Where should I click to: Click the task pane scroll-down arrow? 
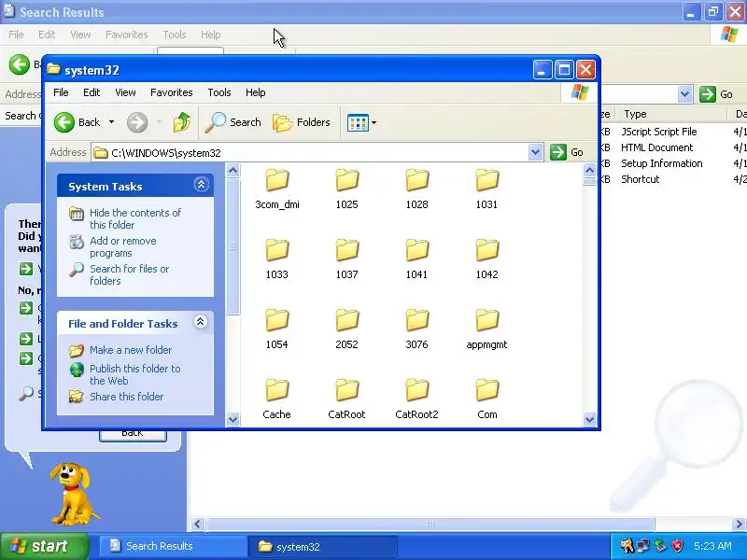coord(233,419)
